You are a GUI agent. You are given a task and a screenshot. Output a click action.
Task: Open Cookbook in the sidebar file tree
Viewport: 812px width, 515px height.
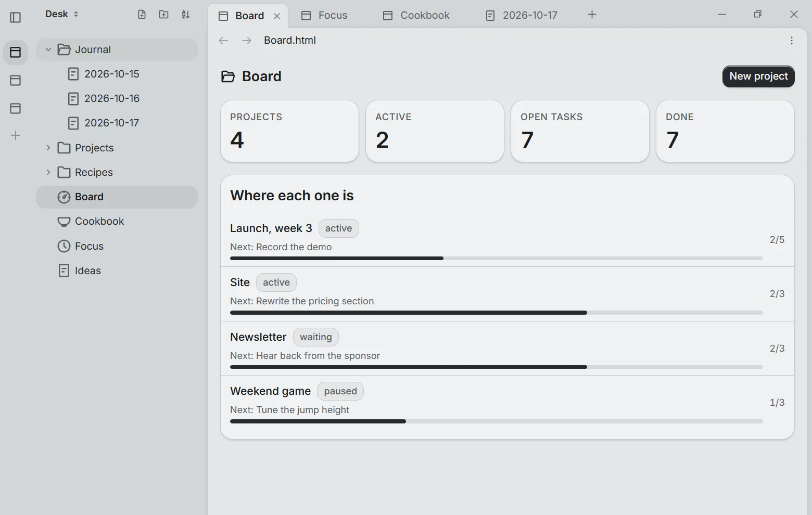(117, 222)
